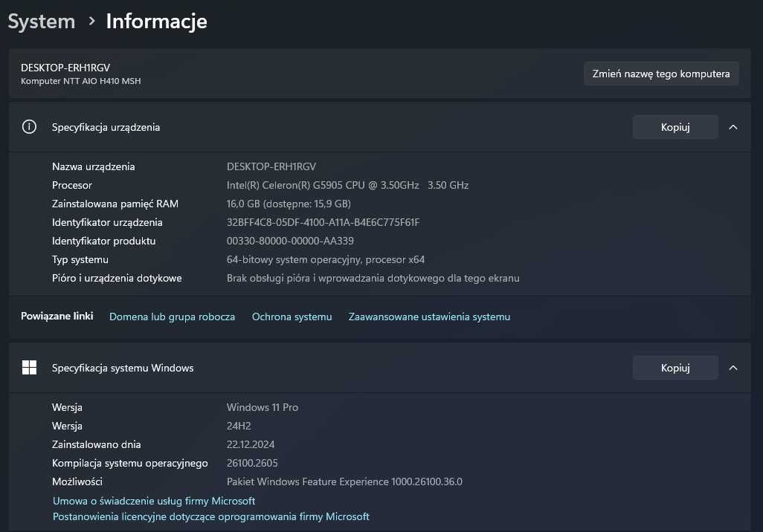
Task: Select the 'Możliwości' label
Action: click(77, 481)
